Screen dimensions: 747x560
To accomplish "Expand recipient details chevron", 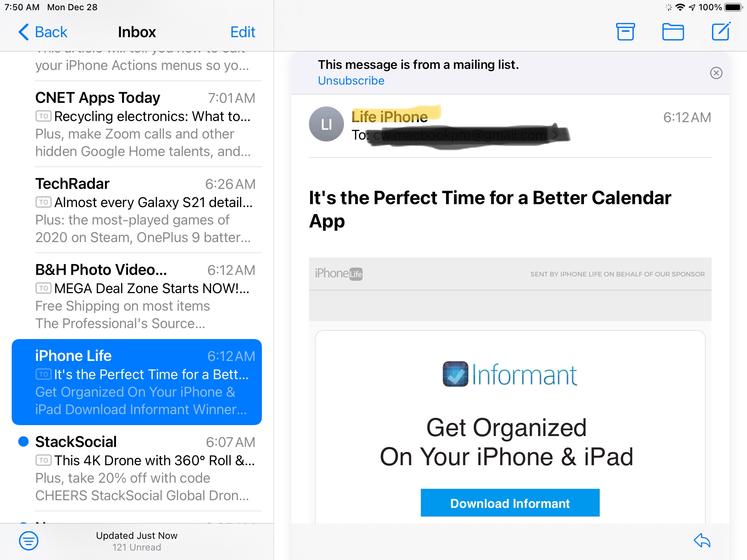I will point(555,135).
